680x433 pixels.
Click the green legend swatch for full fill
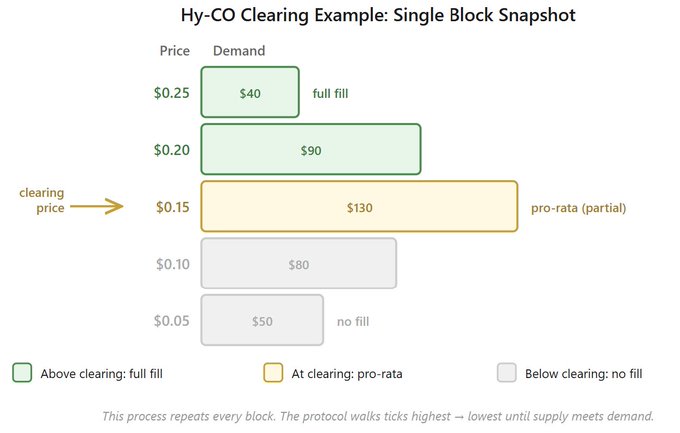[23, 373]
